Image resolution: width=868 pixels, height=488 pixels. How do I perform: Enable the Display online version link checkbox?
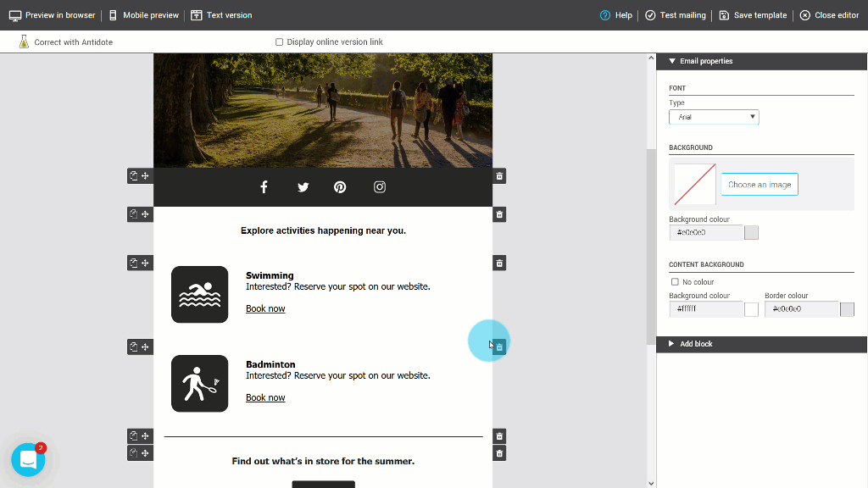point(278,42)
